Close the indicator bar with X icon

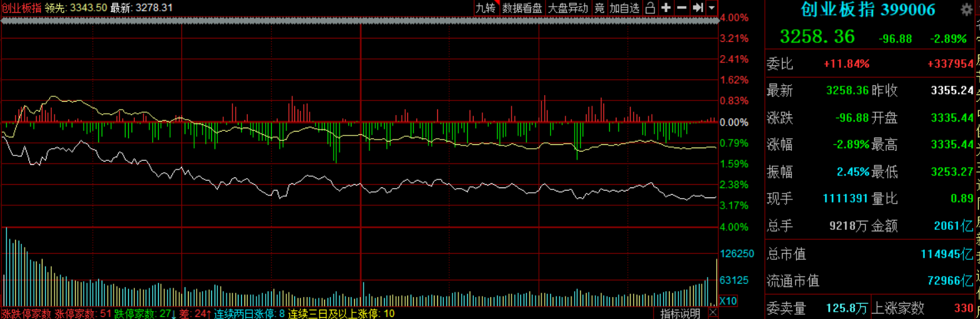coord(712,313)
